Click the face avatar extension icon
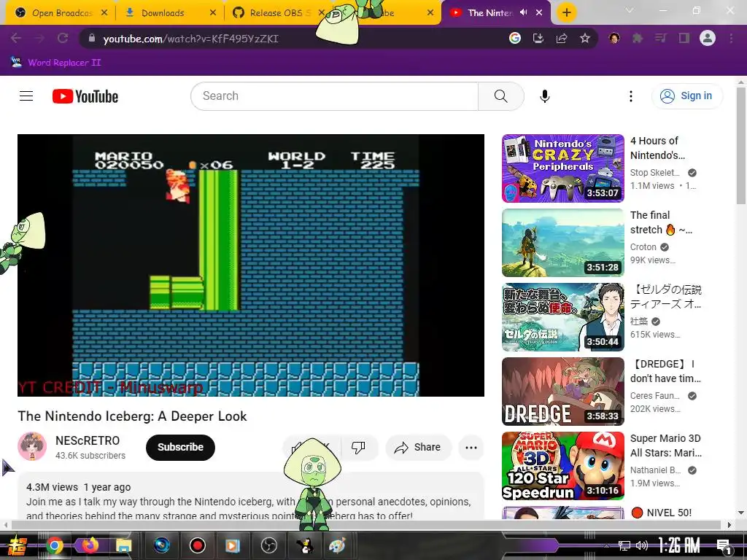Image resolution: width=747 pixels, height=560 pixels. pyautogui.click(x=614, y=38)
